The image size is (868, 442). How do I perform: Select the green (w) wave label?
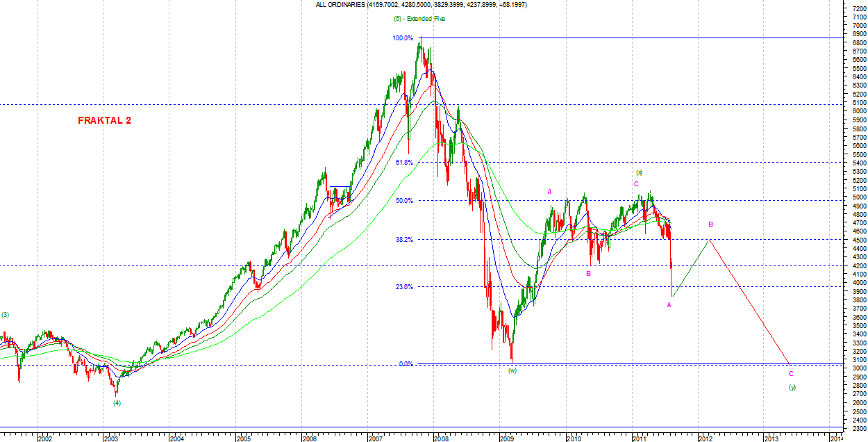512,370
